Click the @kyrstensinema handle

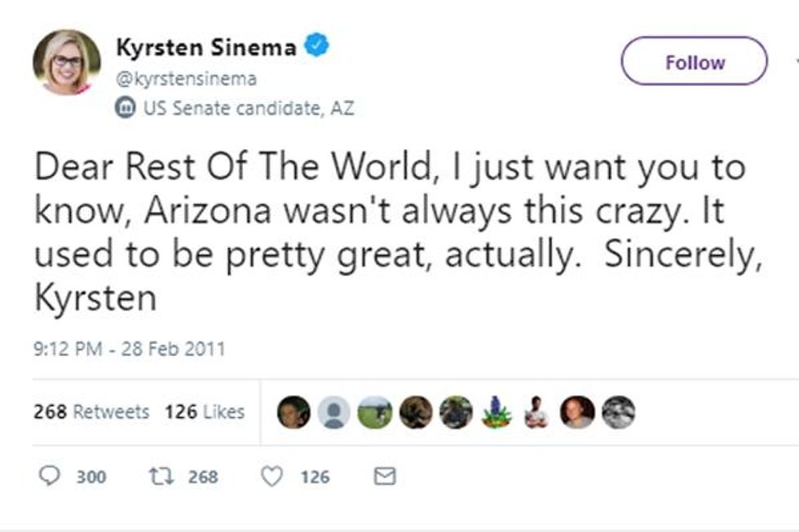coord(187,79)
